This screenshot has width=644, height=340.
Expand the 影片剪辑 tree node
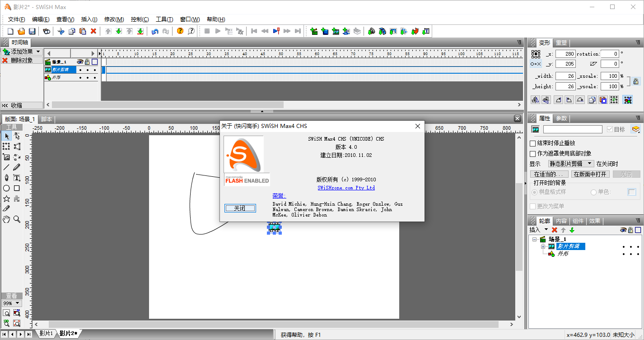[543, 246]
